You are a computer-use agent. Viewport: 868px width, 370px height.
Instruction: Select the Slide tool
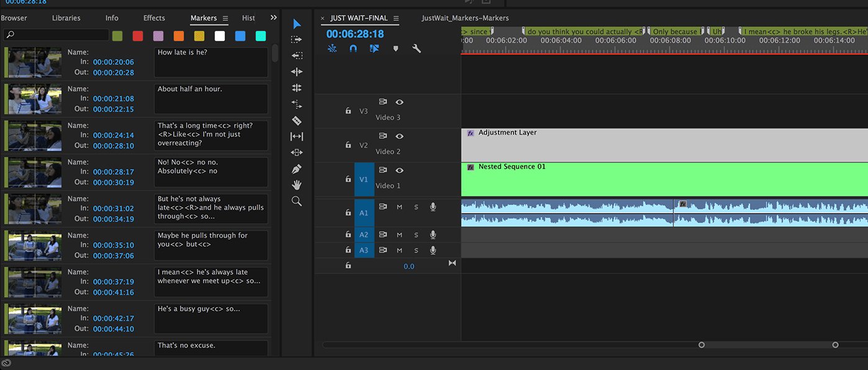tap(297, 153)
